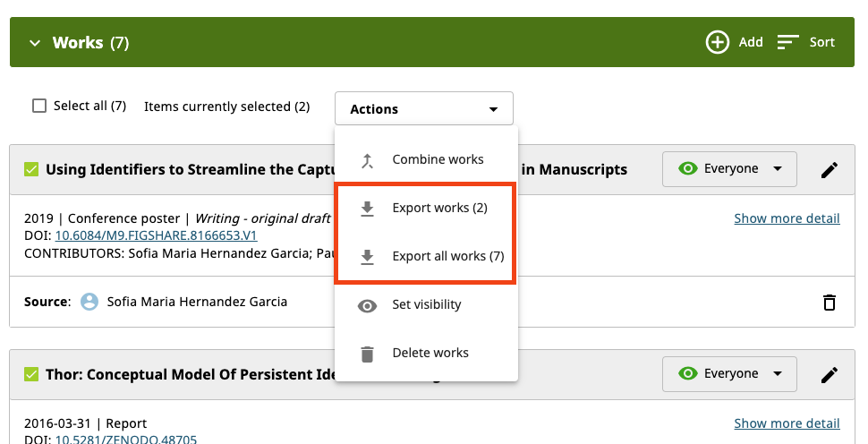Click Show more detail for first work
This screenshot has height=444, width=868.
point(787,218)
